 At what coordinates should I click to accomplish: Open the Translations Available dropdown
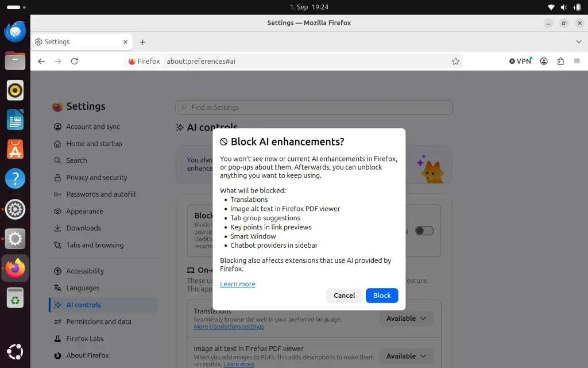406,319
